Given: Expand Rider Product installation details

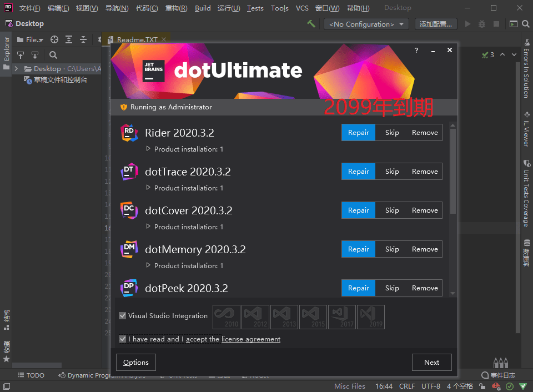Looking at the screenshot, I should (148, 149).
